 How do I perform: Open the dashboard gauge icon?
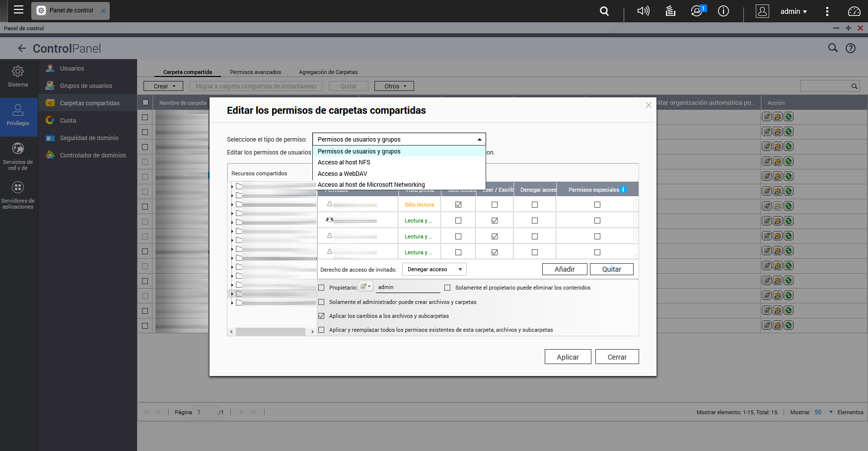pos(854,11)
